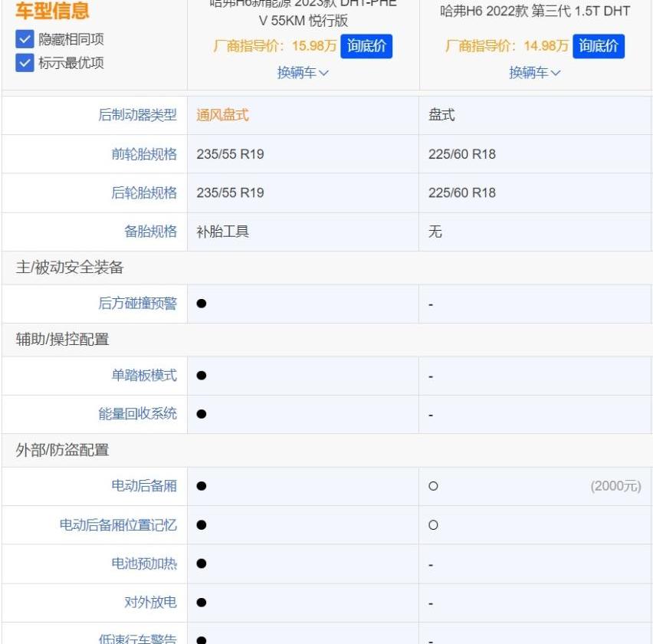Select the 补胎工具 spare tire value

coord(222,232)
